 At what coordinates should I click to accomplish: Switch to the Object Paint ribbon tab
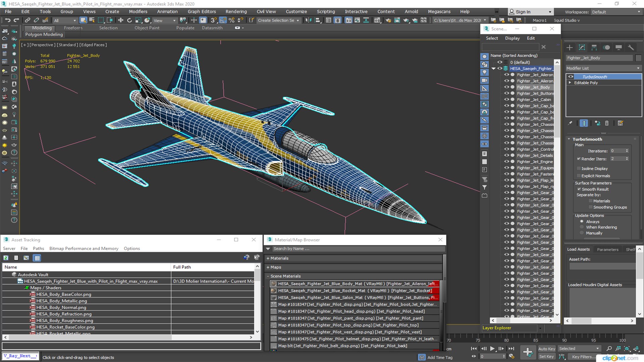pyautogui.click(x=147, y=28)
